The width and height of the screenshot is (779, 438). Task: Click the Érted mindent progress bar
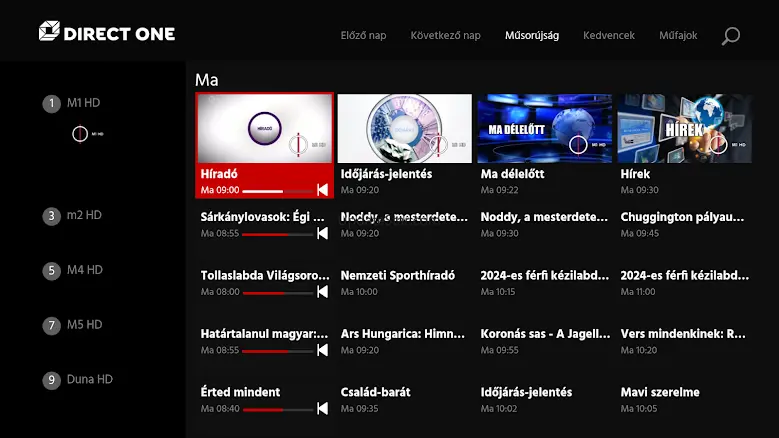tap(278, 410)
